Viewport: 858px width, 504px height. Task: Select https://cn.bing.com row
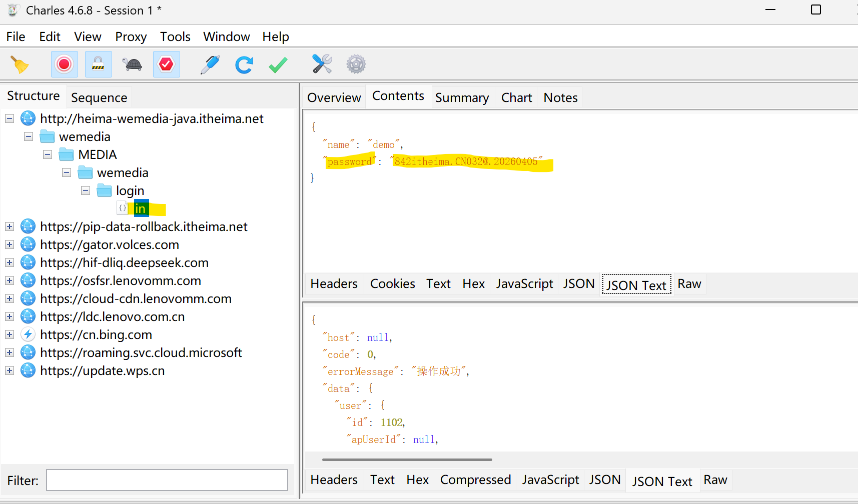[96, 334]
